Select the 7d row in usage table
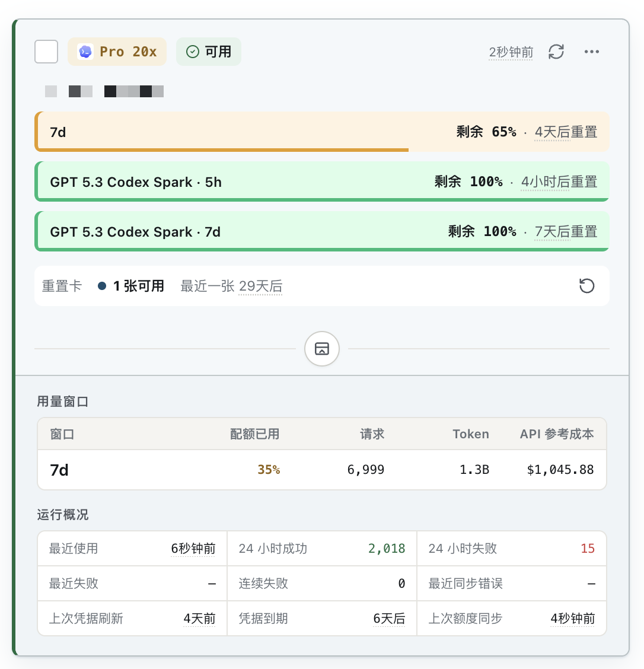The height and width of the screenshot is (669, 644). 322,470
